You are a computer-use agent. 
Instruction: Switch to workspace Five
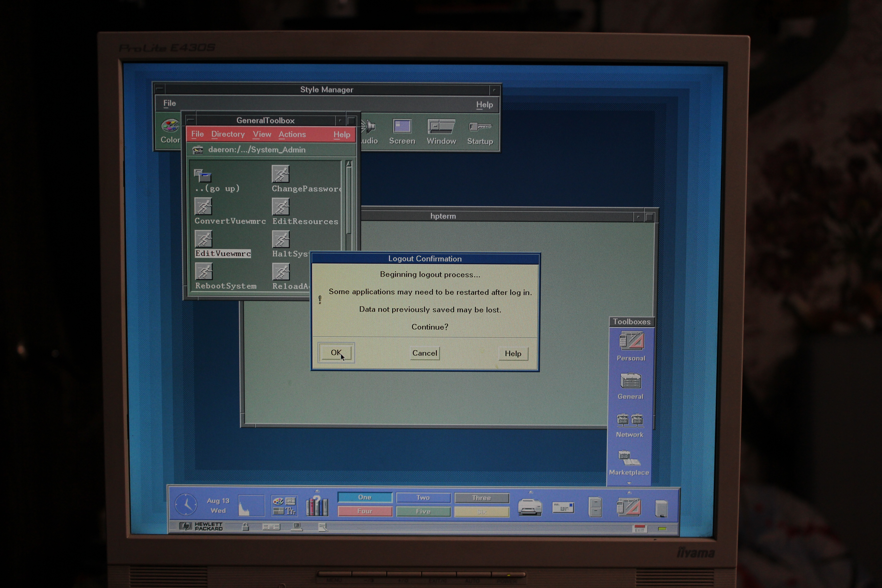click(423, 511)
